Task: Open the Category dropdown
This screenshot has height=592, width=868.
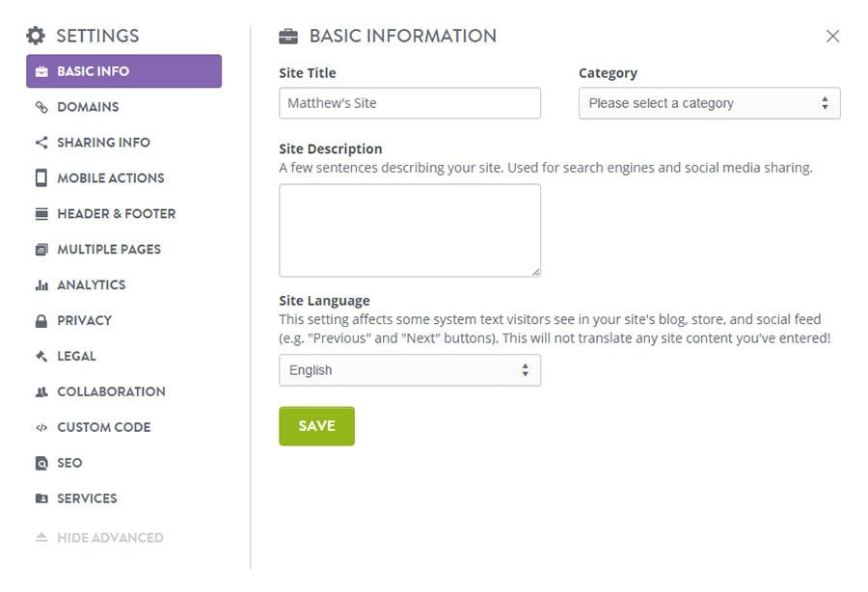Action: pyautogui.click(x=709, y=103)
